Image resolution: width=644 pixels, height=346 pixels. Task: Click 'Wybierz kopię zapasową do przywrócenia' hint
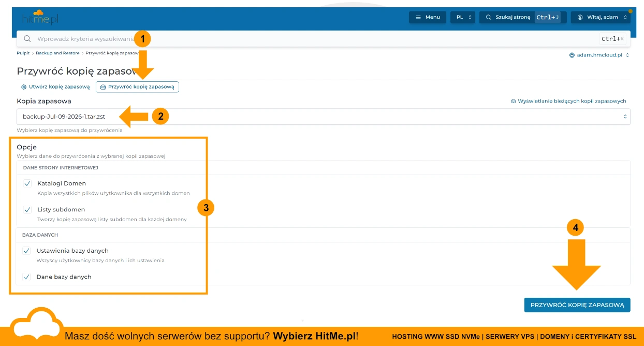(x=69, y=131)
